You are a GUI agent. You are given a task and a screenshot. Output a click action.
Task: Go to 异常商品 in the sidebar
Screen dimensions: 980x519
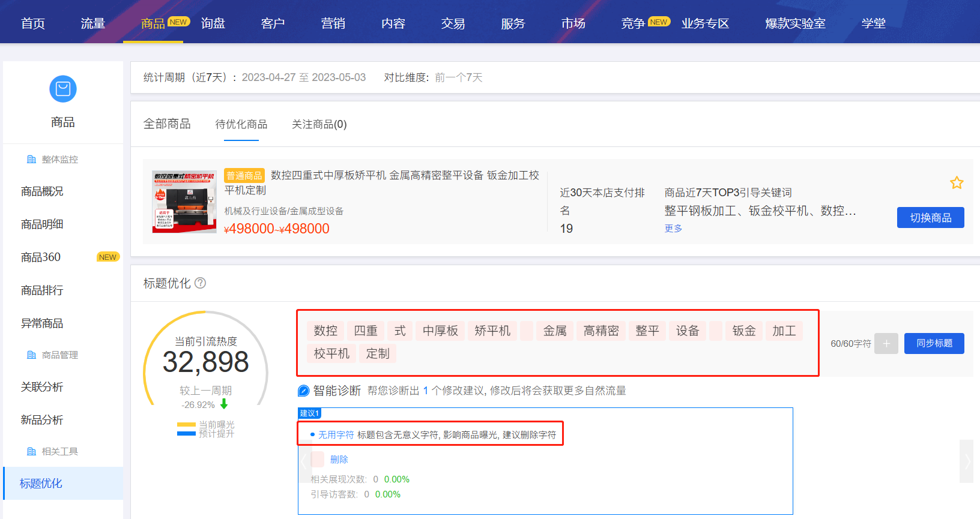(42, 323)
